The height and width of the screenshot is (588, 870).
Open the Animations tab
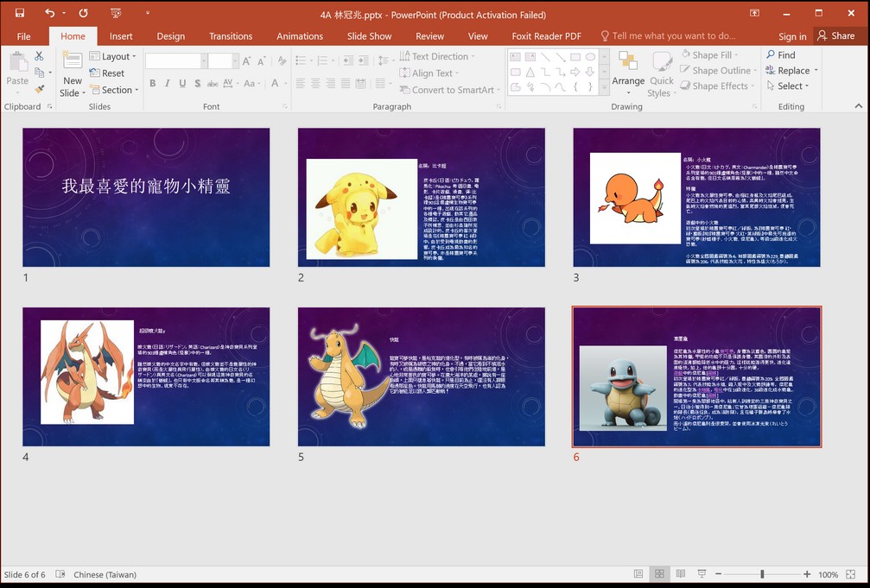pyautogui.click(x=300, y=36)
